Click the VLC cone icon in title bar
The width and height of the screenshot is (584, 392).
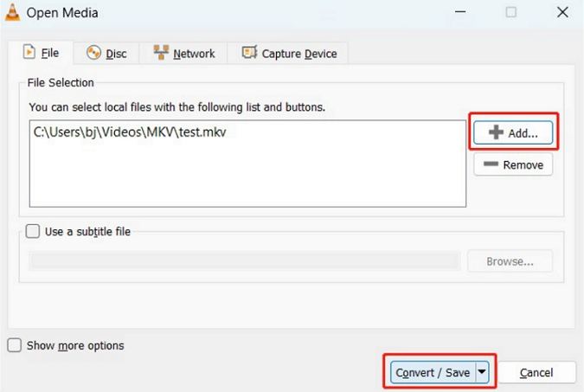[12, 12]
